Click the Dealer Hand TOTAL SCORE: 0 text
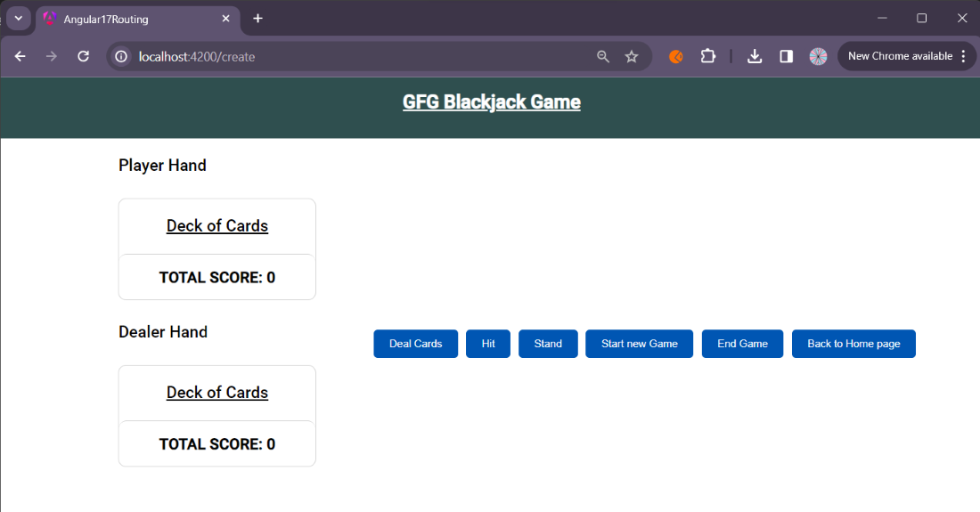The height and width of the screenshot is (512, 980). (217, 444)
